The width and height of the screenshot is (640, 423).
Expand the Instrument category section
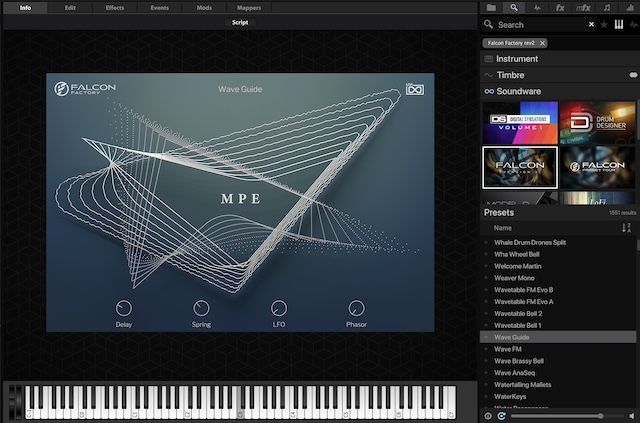click(x=517, y=59)
